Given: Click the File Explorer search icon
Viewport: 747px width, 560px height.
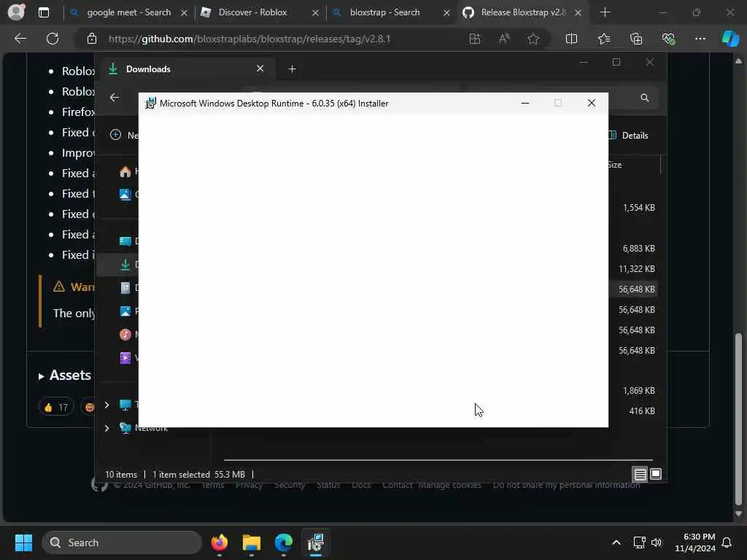Looking at the screenshot, I should click(645, 98).
